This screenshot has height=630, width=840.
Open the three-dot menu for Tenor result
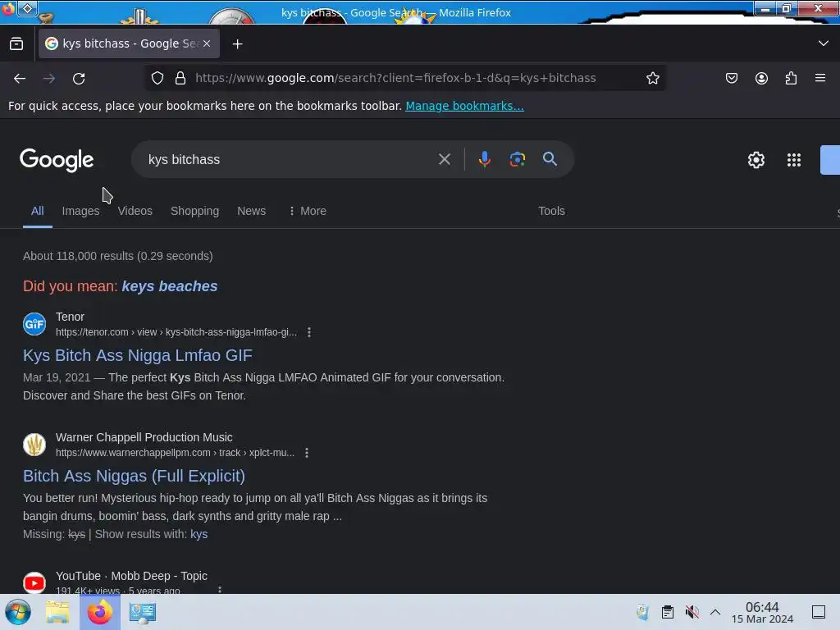309,332
